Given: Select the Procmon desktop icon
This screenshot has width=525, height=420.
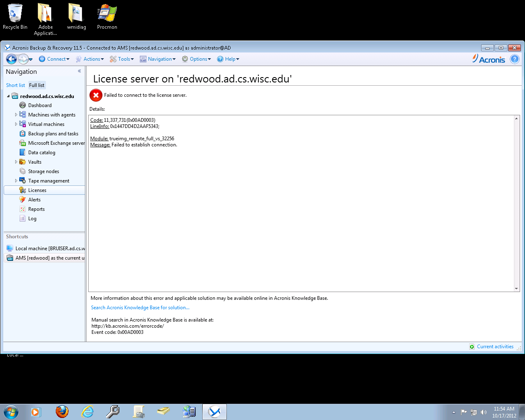Looking at the screenshot, I should (x=107, y=17).
